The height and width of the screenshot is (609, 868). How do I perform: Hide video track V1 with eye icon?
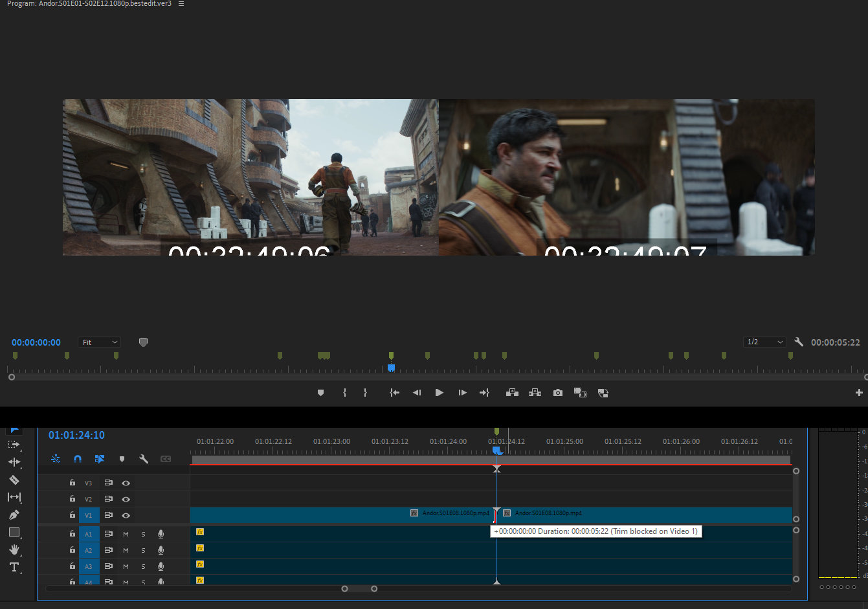click(126, 515)
